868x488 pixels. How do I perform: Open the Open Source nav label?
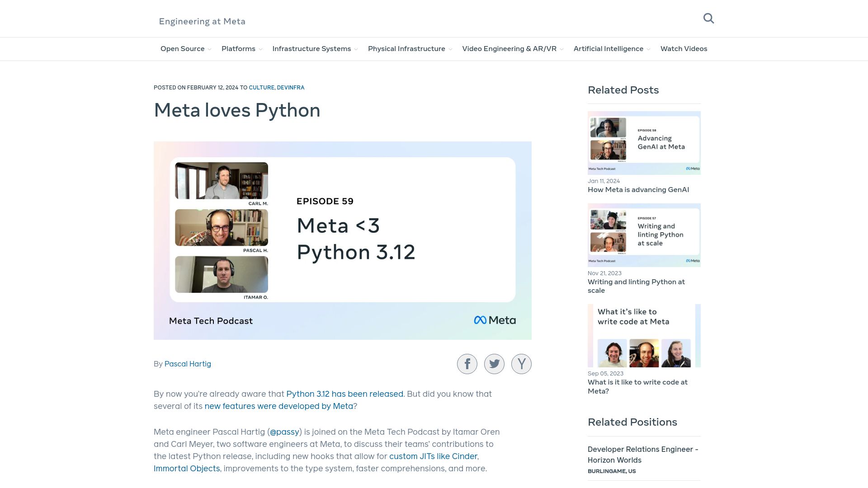[x=183, y=49]
